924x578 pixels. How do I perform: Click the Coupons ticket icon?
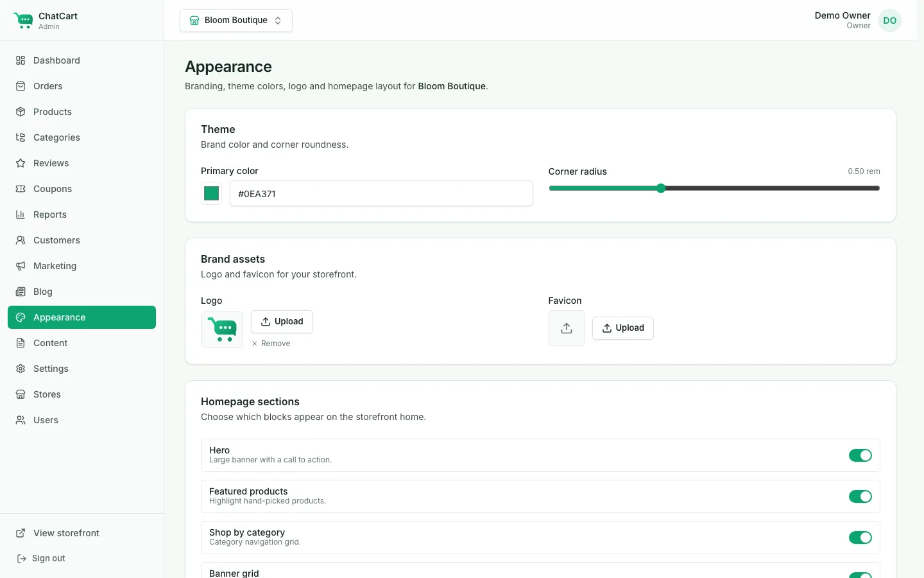click(x=21, y=189)
